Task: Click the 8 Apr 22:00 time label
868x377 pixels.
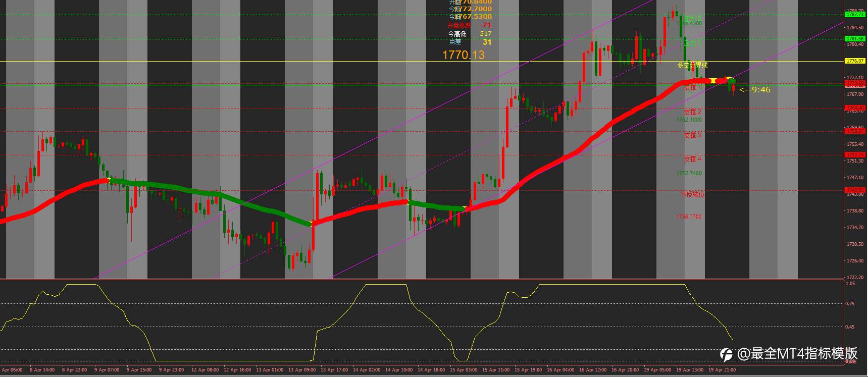Action: tap(75, 369)
